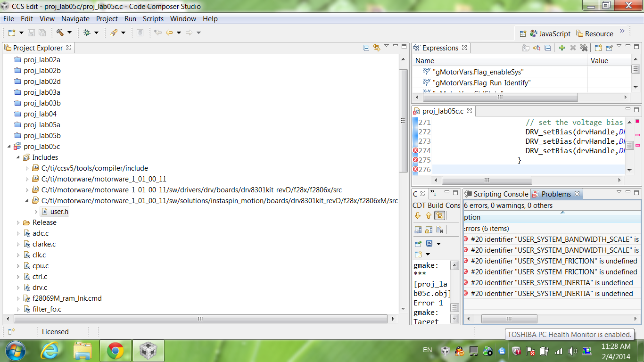Click Name column header in Expressions
The width and height of the screenshot is (644, 362).
[x=500, y=61]
